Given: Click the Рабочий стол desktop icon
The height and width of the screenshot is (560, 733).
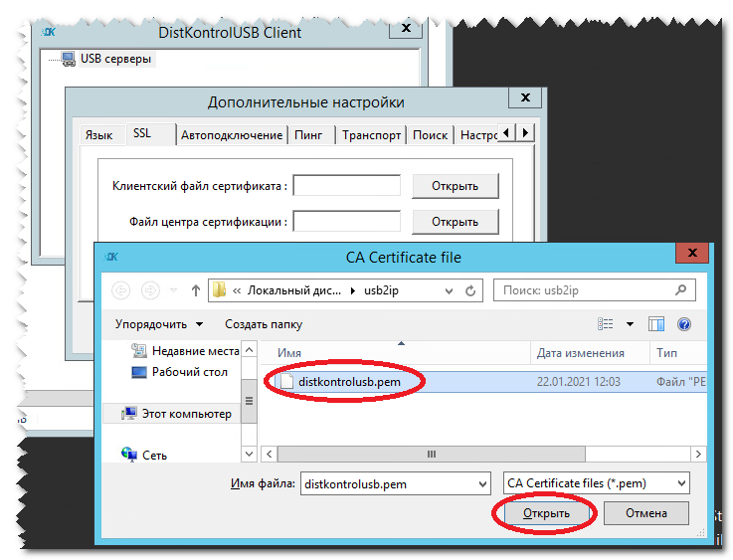Looking at the screenshot, I should 139,373.
